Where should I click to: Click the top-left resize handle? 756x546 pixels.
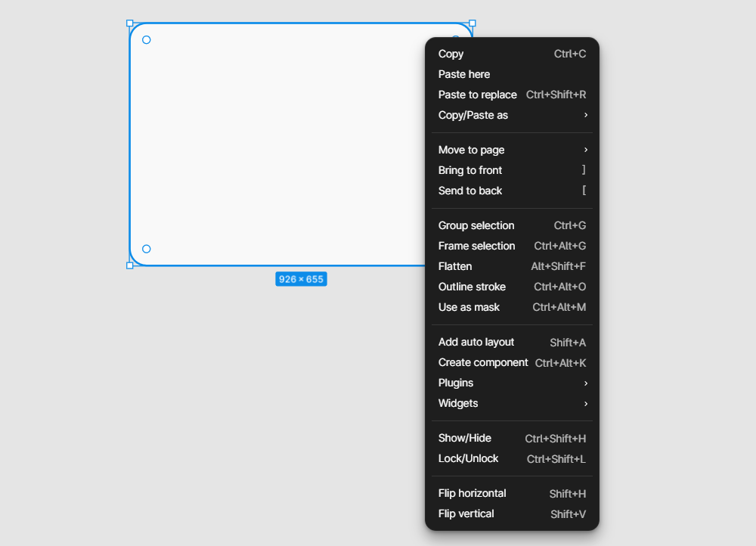(x=130, y=23)
